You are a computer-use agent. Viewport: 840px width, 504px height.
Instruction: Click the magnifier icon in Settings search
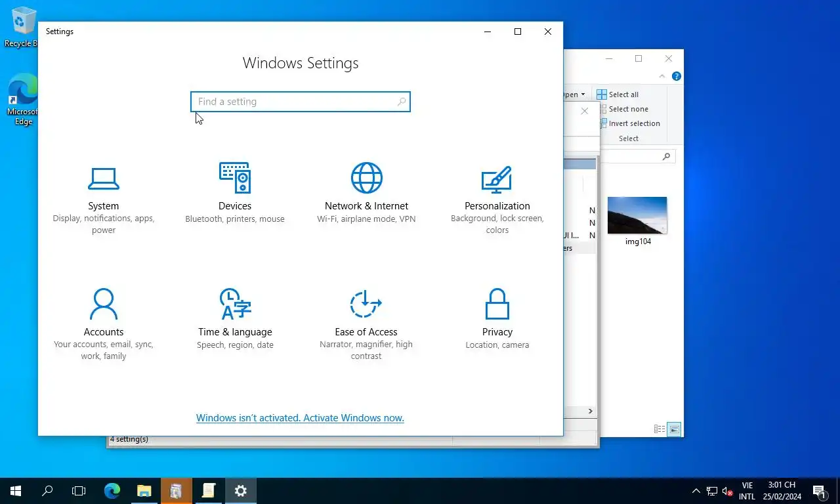pyautogui.click(x=402, y=102)
